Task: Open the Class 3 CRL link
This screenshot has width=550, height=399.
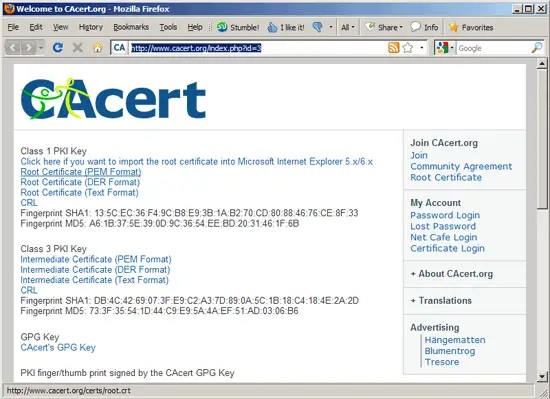Action: (x=29, y=290)
